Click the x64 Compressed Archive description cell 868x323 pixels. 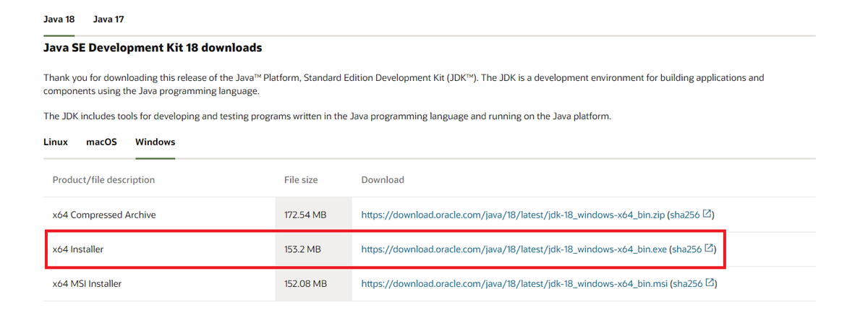(160, 215)
